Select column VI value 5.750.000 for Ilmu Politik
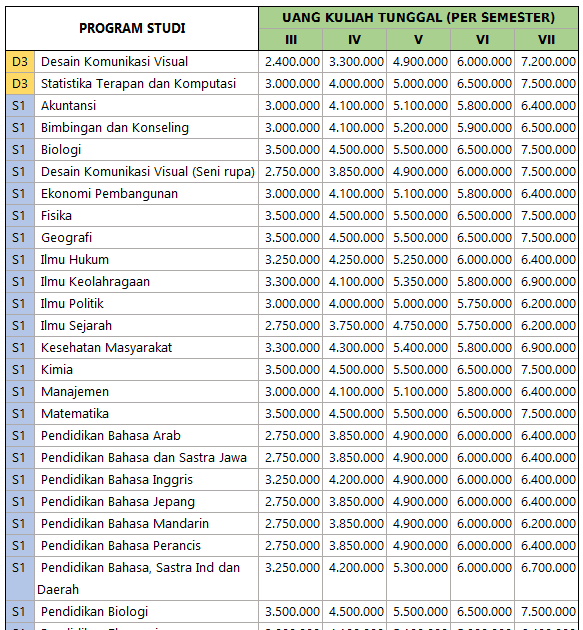Image resolution: width=583 pixels, height=630 pixels. pos(484,304)
